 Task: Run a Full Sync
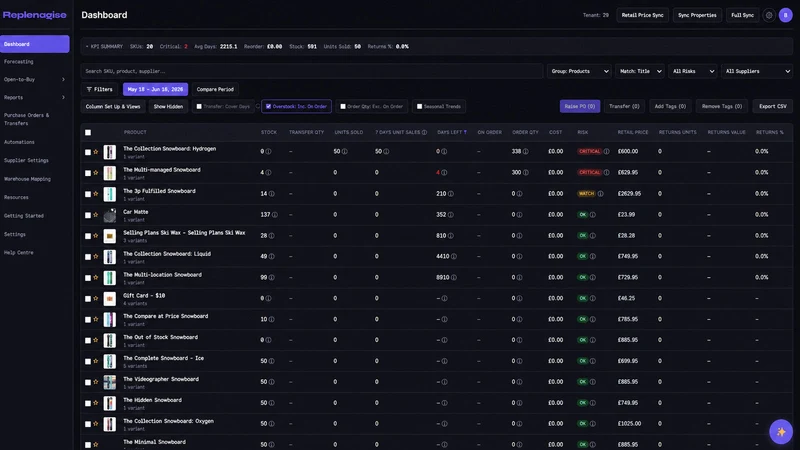[742, 15]
